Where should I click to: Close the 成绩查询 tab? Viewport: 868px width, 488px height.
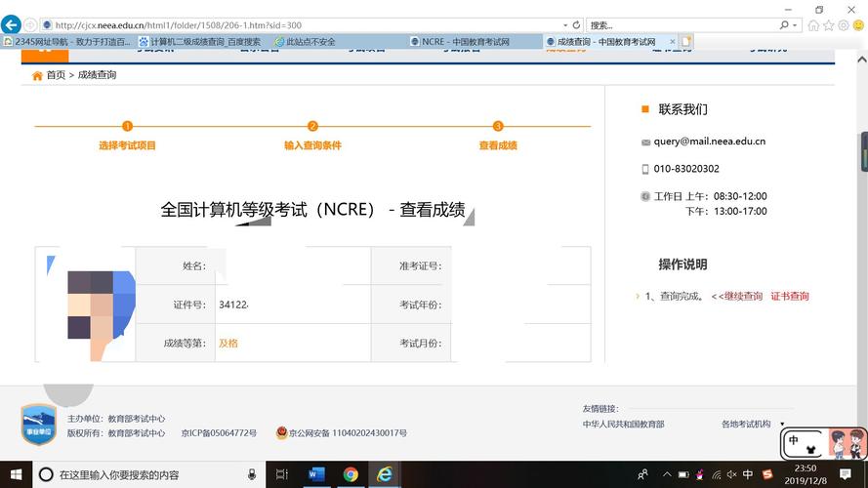pos(673,42)
